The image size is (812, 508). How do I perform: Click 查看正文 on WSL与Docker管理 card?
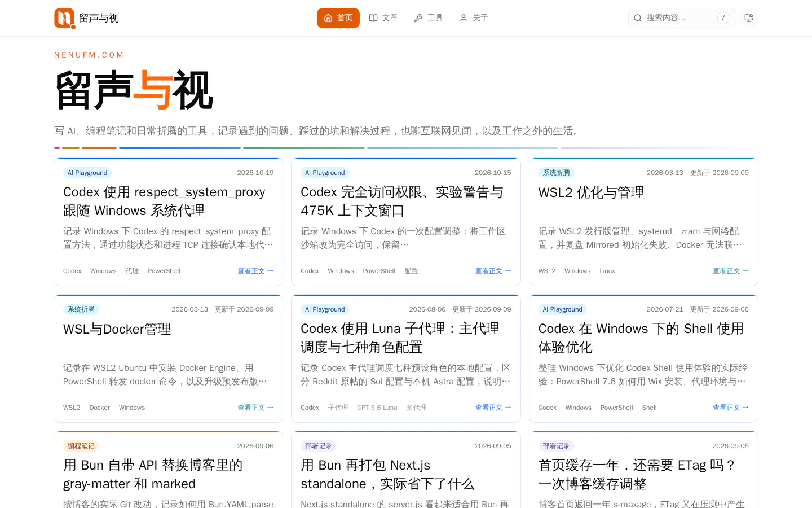(x=255, y=408)
